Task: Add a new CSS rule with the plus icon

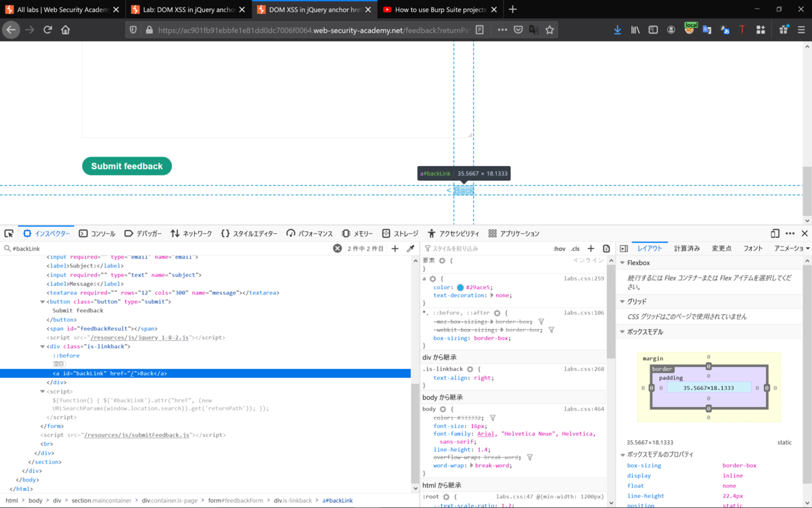Action: (591, 249)
